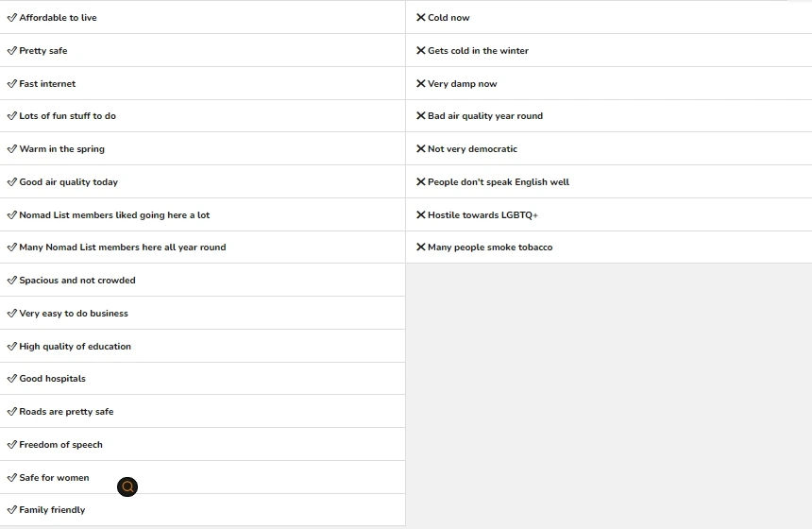Click the checkmark icon beside Freedom of speech
812x529 pixels.
point(12,445)
